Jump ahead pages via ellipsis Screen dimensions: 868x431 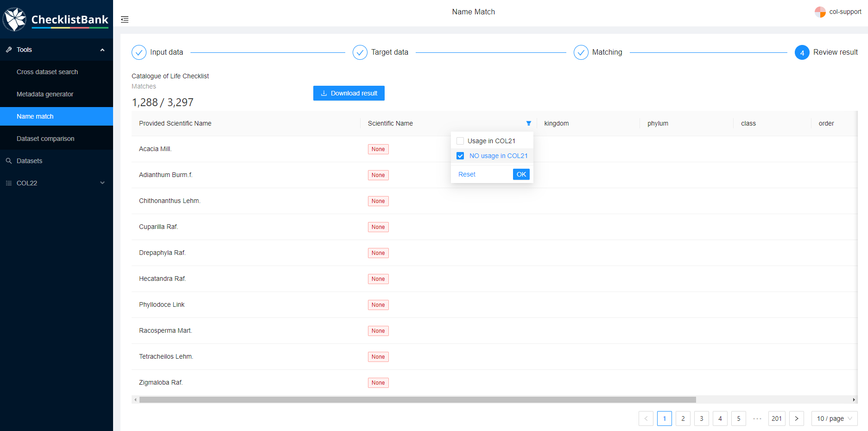point(757,418)
